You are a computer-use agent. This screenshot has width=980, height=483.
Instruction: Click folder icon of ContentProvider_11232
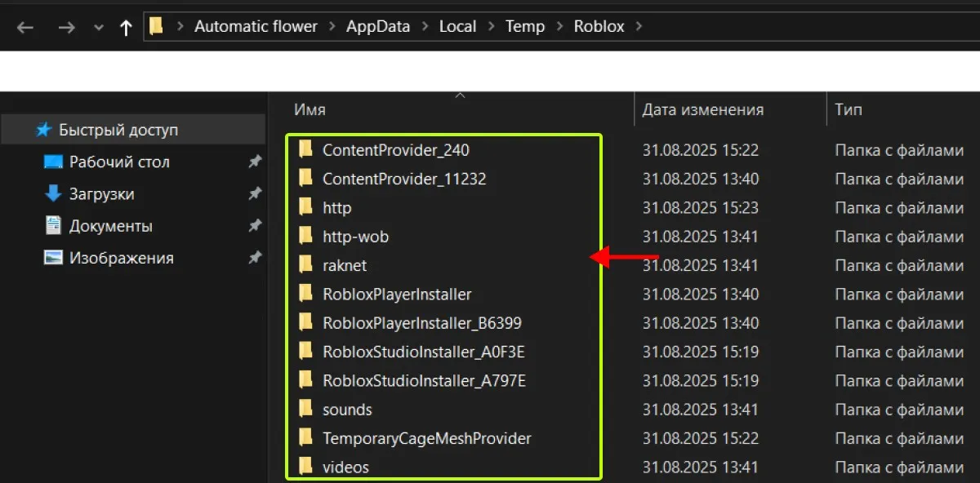[305, 178]
